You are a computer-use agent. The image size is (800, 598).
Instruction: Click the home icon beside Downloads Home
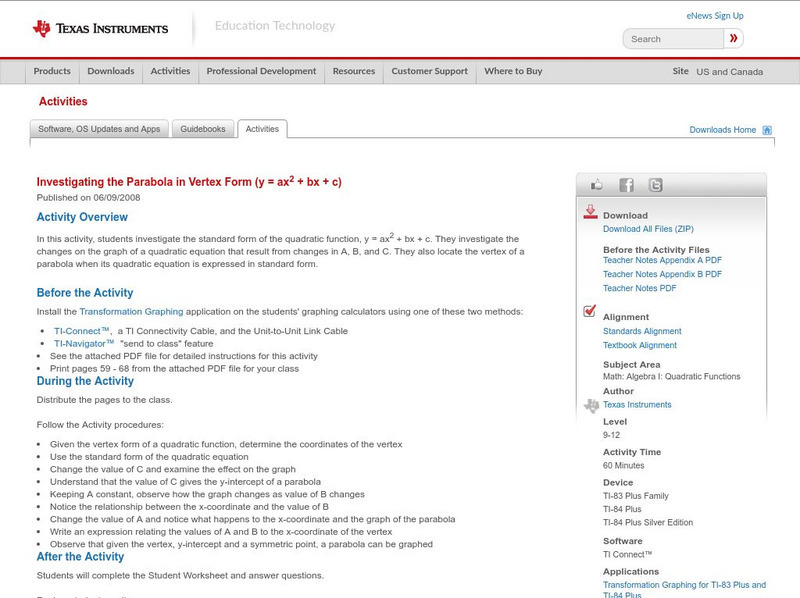(x=767, y=130)
